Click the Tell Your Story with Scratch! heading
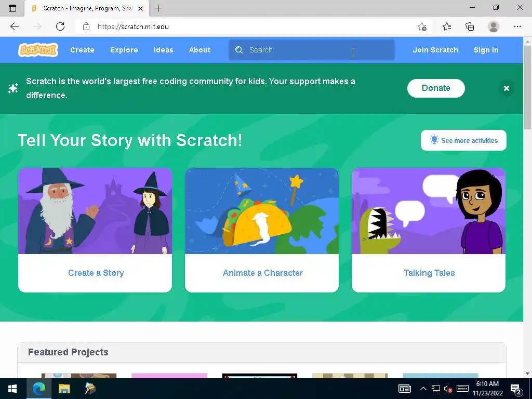 click(x=129, y=140)
